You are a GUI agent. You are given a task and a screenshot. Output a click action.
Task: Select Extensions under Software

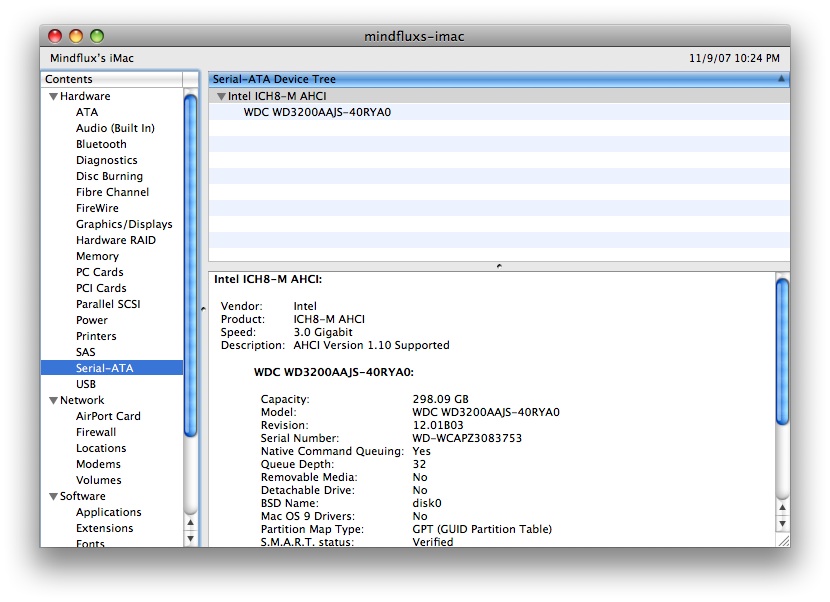pos(104,528)
